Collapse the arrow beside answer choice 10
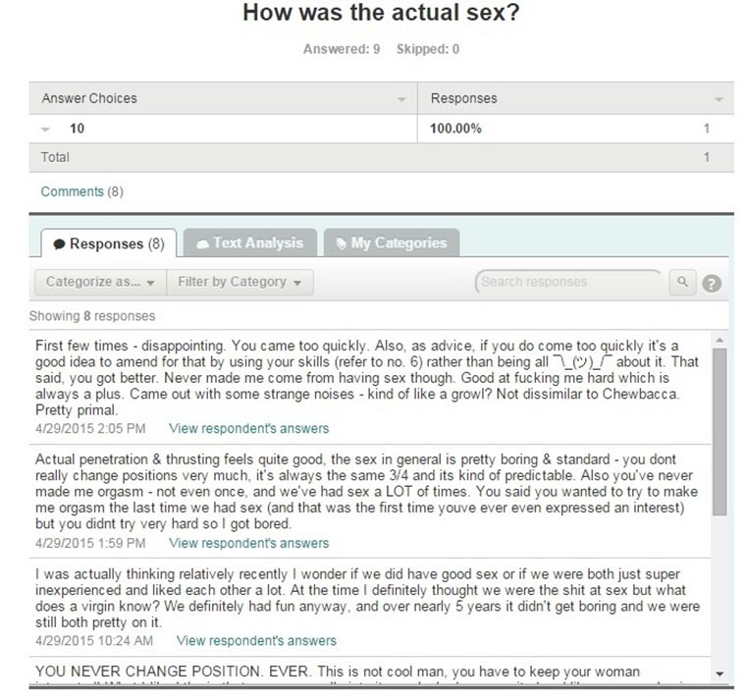 coord(46,129)
